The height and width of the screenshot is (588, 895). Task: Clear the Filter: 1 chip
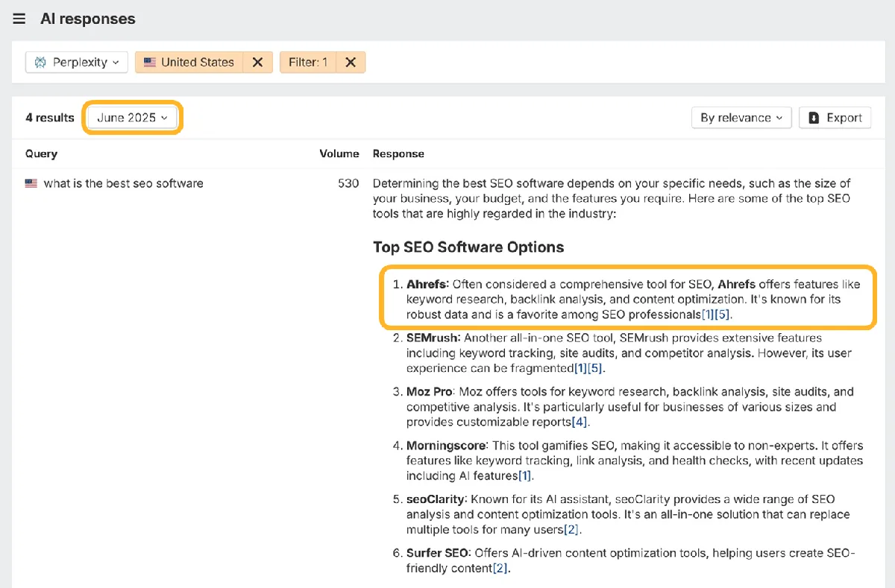tap(351, 62)
